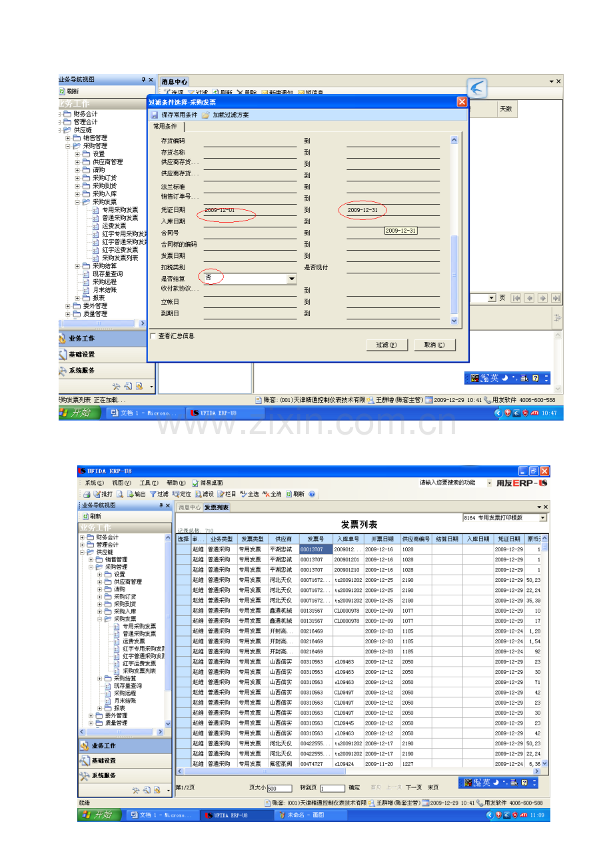Viewport: 613px width, 868px height.
Task: Click 保存常用条件 save icon in filter dialog
Action: [x=155, y=115]
